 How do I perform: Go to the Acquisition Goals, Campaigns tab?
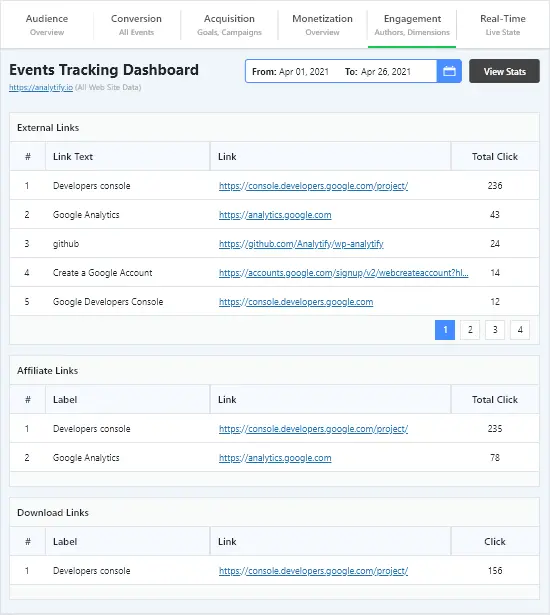[229, 25]
